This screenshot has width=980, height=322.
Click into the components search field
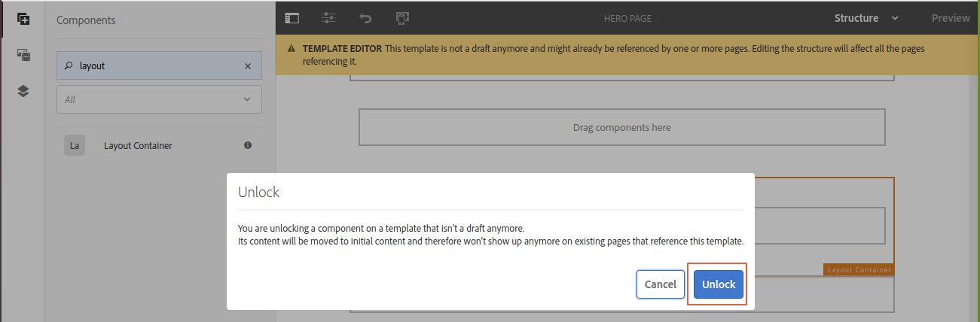(x=158, y=66)
